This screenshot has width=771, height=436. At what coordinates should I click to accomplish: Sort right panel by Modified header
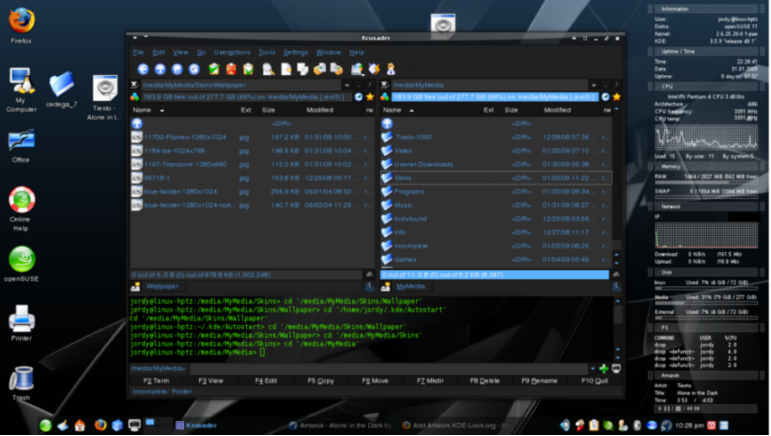click(x=571, y=110)
